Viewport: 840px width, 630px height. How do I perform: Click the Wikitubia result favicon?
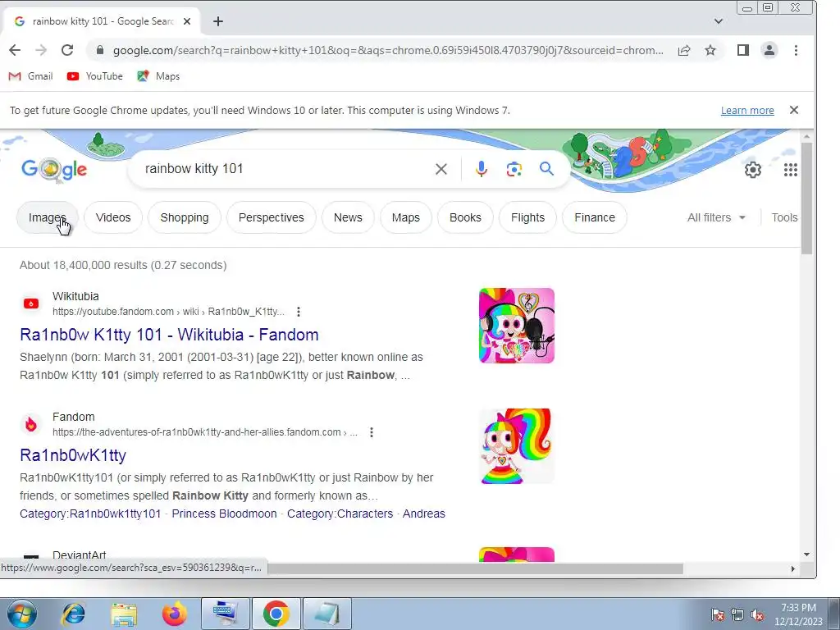[31, 304]
